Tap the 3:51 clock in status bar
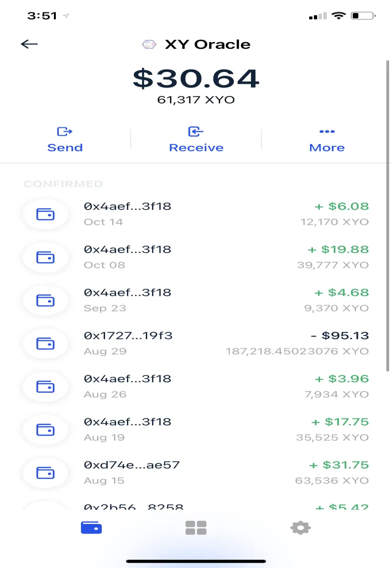392x568 pixels. click(x=42, y=16)
